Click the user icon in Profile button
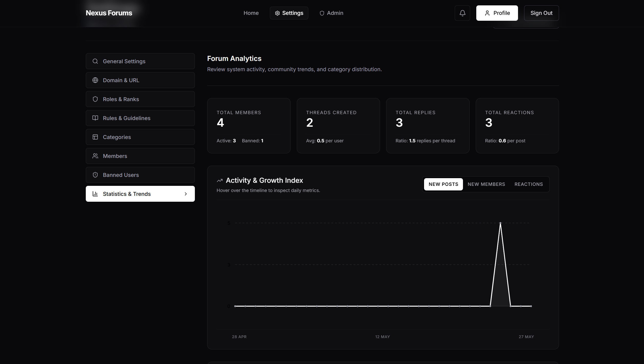 (x=487, y=13)
